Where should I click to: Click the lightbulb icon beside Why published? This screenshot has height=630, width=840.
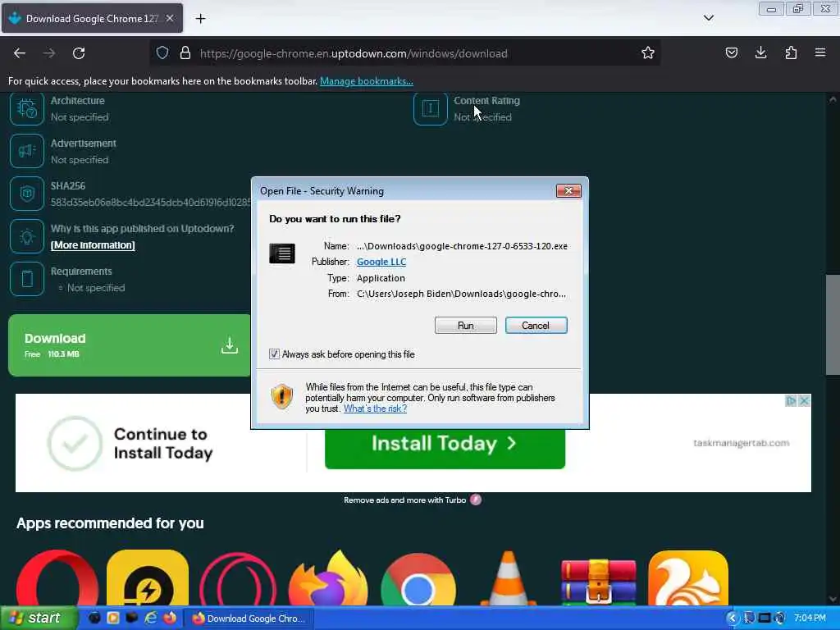[x=27, y=236]
